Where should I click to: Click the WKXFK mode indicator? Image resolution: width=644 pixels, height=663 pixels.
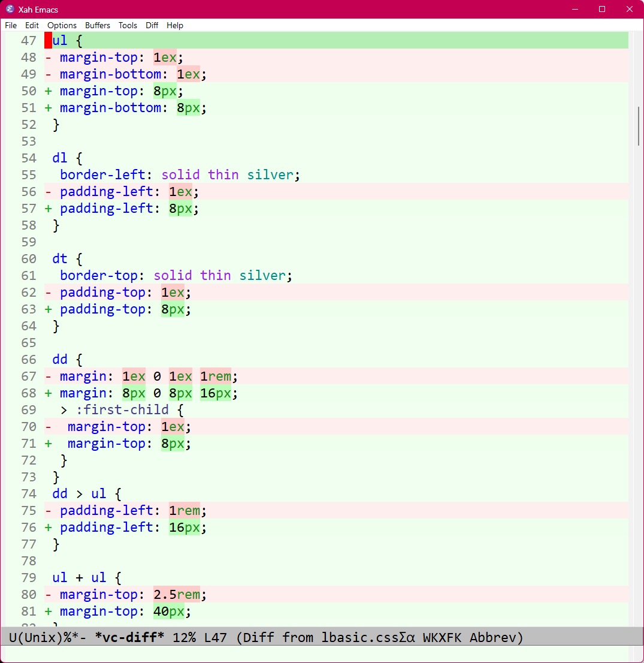pos(442,637)
